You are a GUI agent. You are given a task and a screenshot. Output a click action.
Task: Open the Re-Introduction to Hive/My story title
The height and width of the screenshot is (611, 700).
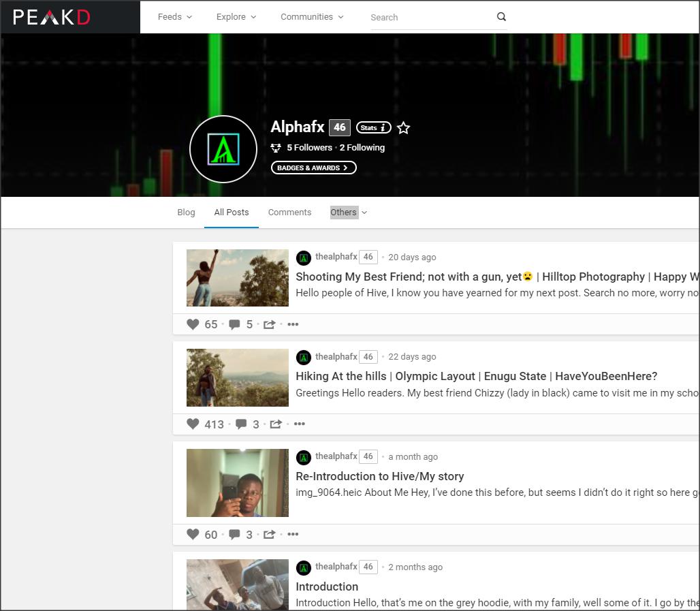tap(379, 477)
